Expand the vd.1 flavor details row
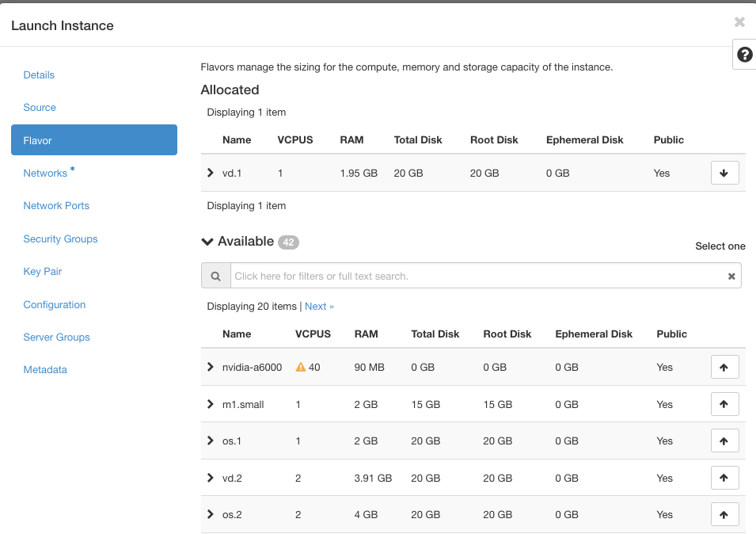The image size is (756, 534). tap(210, 172)
